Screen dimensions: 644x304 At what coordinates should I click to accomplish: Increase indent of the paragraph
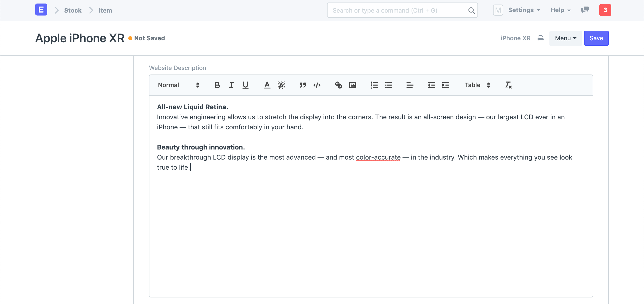tap(446, 85)
